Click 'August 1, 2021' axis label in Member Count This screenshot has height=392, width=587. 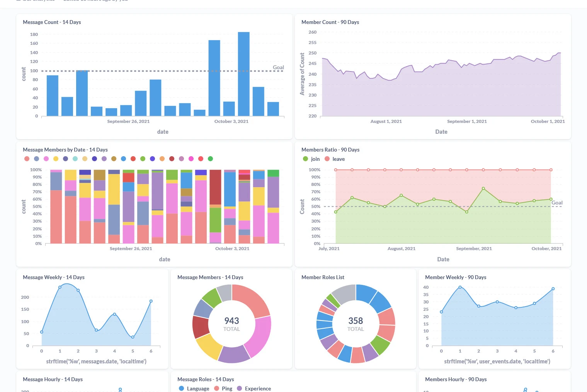pyautogui.click(x=386, y=121)
